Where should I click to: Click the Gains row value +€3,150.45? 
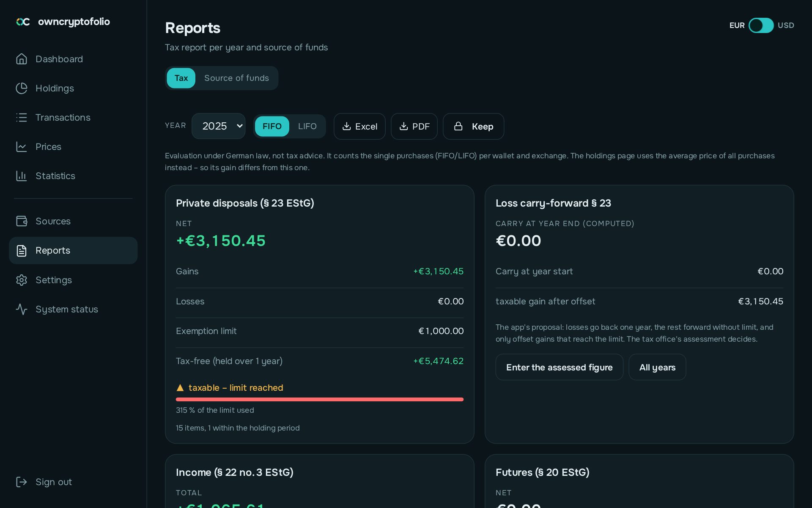pos(438,271)
